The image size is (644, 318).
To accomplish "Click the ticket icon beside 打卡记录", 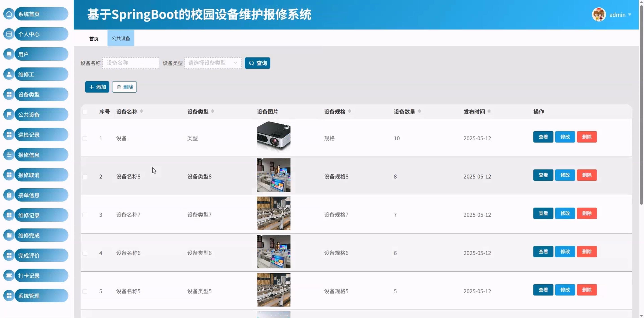I will (9, 276).
